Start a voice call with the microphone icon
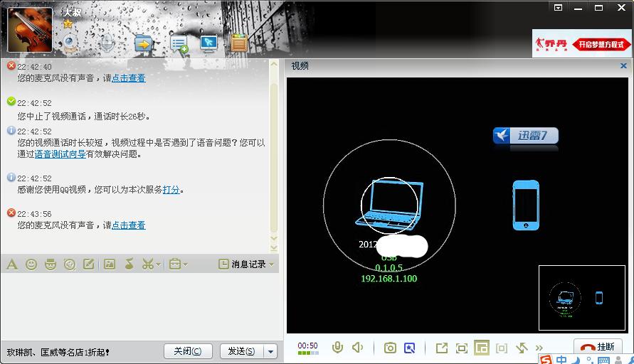634x364 pixels. pyautogui.click(x=107, y=43)
